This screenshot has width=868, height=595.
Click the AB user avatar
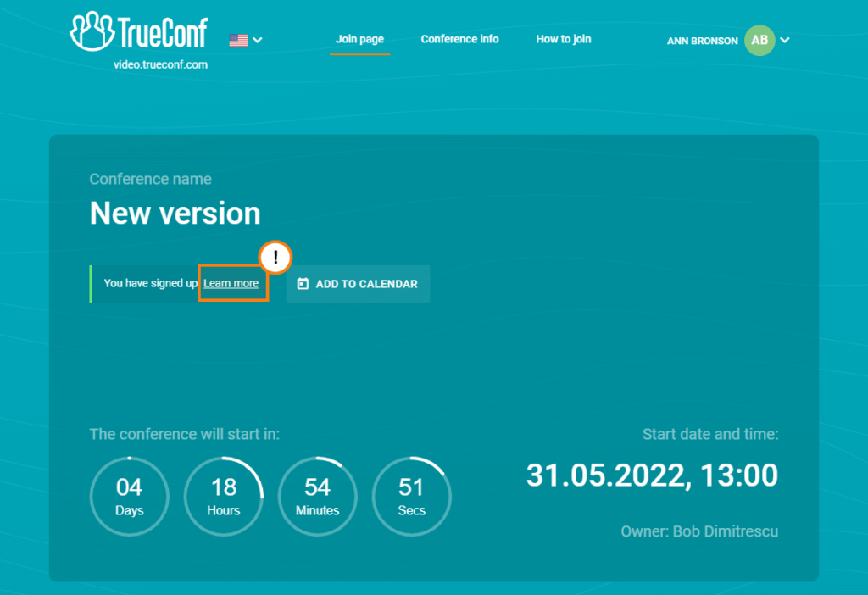coord(759,40)
